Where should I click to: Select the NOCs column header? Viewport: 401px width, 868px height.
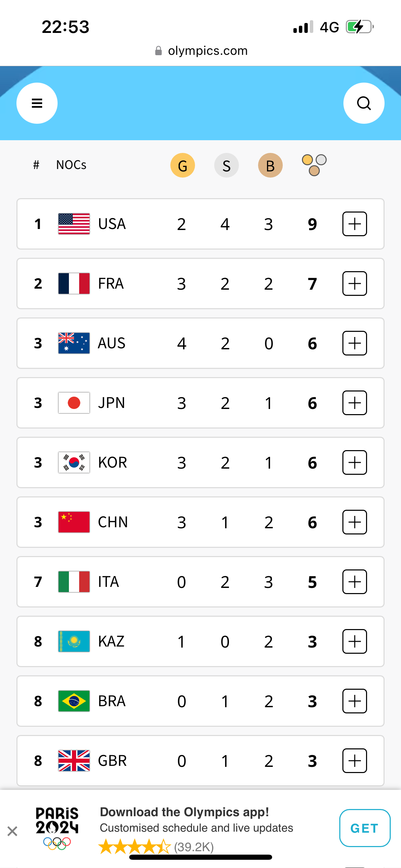[71, 165]
